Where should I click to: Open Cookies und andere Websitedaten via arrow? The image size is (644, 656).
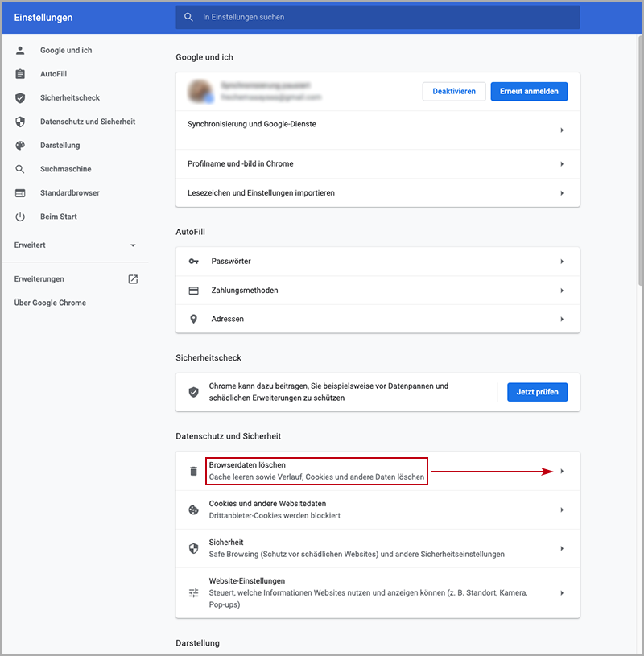562,510
